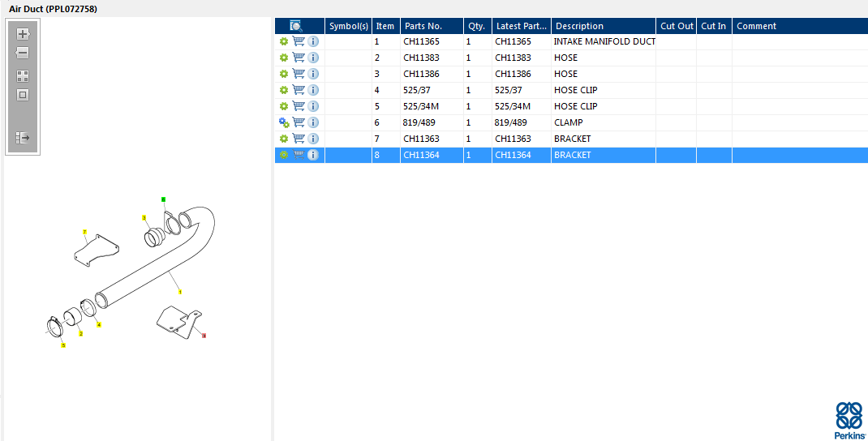The height and width of the screenshot is (441, 868).
Task: Add CH11383 hose to cart
Action: [299, 58]
